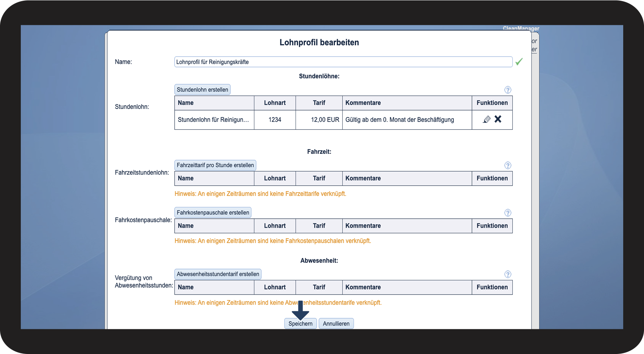Cancel editing with Annullieren button
Screen dimensions: 644x354
point(336,323)
